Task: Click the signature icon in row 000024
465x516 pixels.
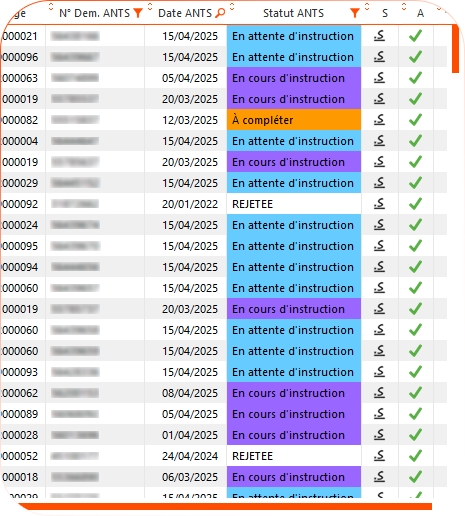Action: (379, 225)
